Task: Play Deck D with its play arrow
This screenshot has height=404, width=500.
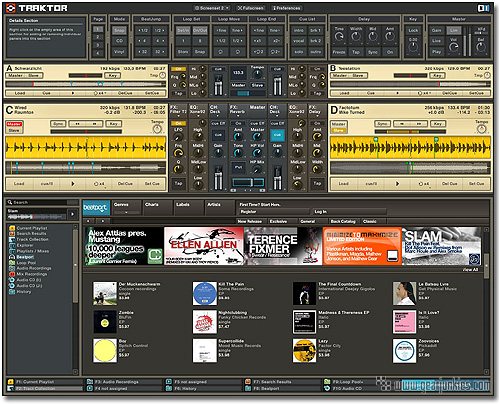Action: [397, 184]
